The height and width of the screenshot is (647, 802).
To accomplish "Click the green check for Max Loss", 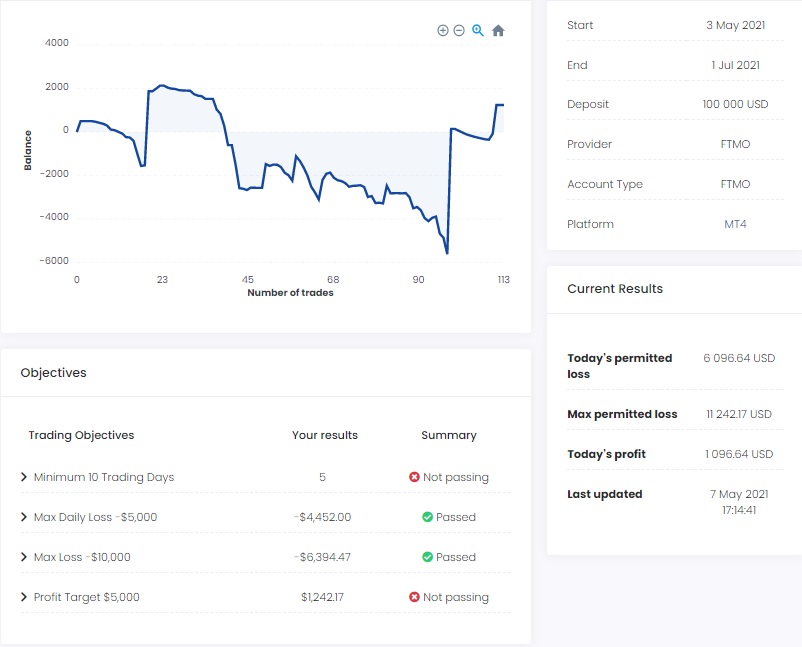I will [x=427, y=557].
